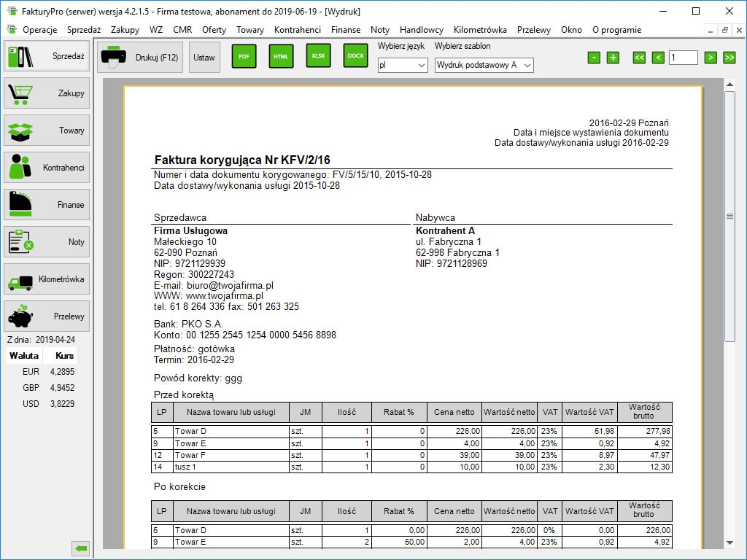Open the Zakupy sidebar module
This screenshot has width=747, height=560.
click(47, 93)
